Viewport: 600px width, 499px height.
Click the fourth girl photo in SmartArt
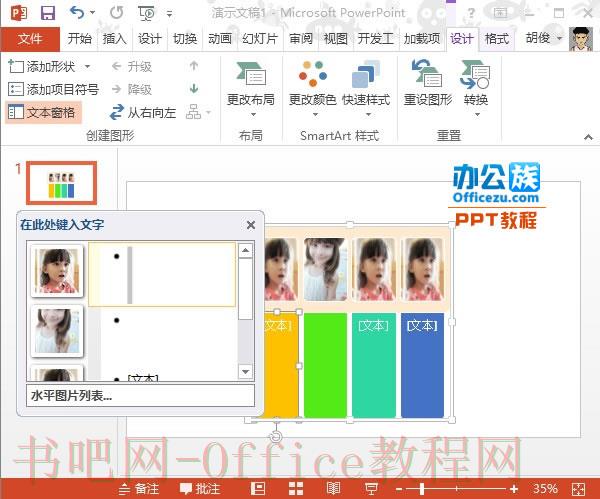422,269
